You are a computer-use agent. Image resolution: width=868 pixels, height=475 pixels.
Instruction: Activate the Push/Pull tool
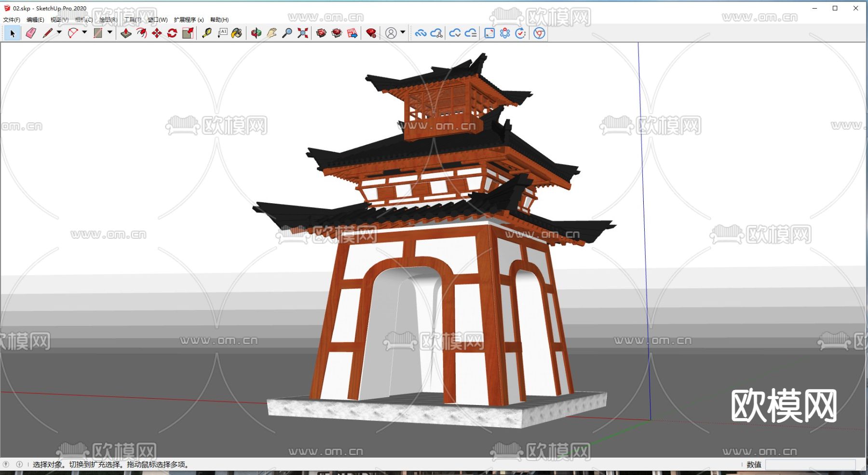pos(126,33)
